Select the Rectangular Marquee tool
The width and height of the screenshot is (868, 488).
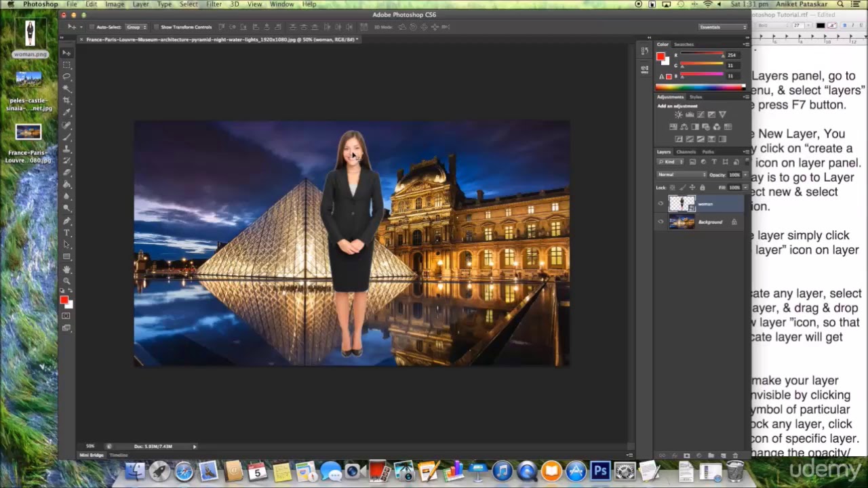pyautogui.click(x=66, y=65)
